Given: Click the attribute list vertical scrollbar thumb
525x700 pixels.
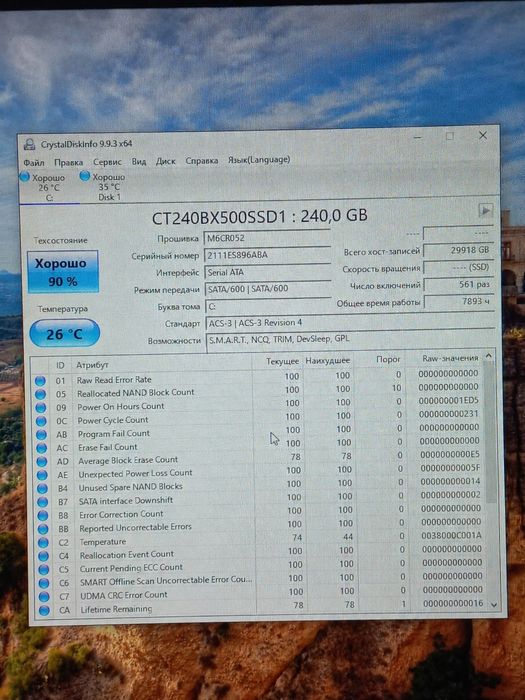Looking at the screenshot, I should click(490, 431).
